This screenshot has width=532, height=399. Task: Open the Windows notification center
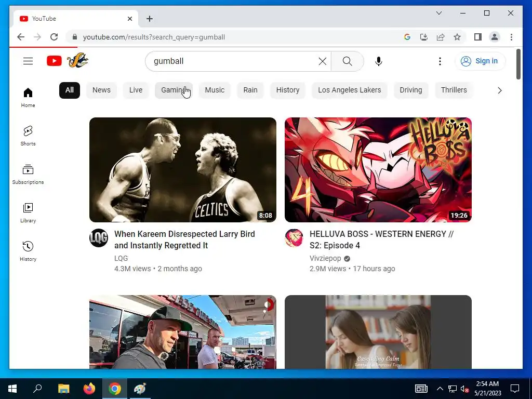[x=515, y=389]
